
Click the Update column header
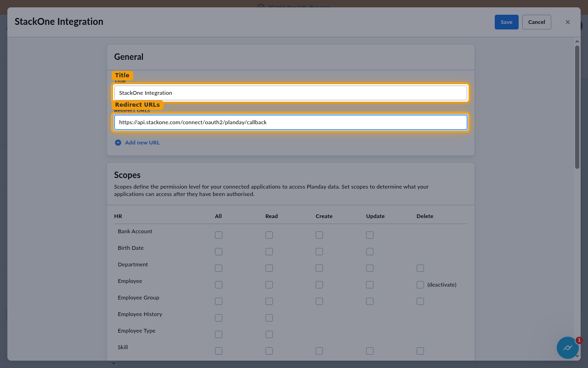coord(375,216)
